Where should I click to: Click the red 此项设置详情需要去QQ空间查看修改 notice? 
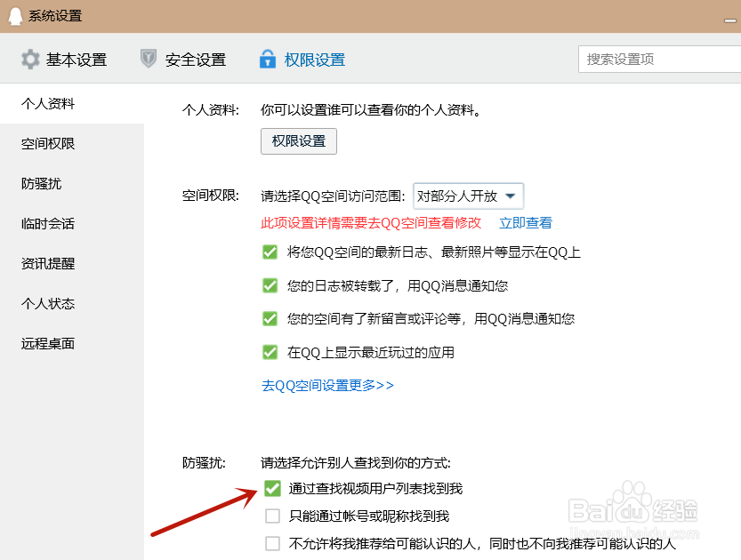(371, 223)
